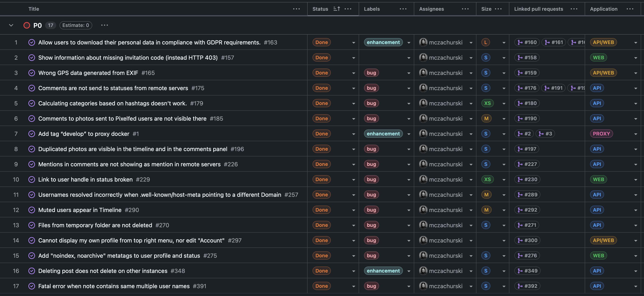644x296 pixels.
Task: Open the P0 group three-dot menu
Action: coord(105,25)
